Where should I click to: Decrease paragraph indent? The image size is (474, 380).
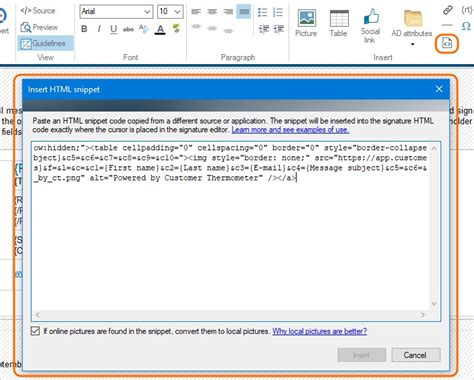point(264,29)
